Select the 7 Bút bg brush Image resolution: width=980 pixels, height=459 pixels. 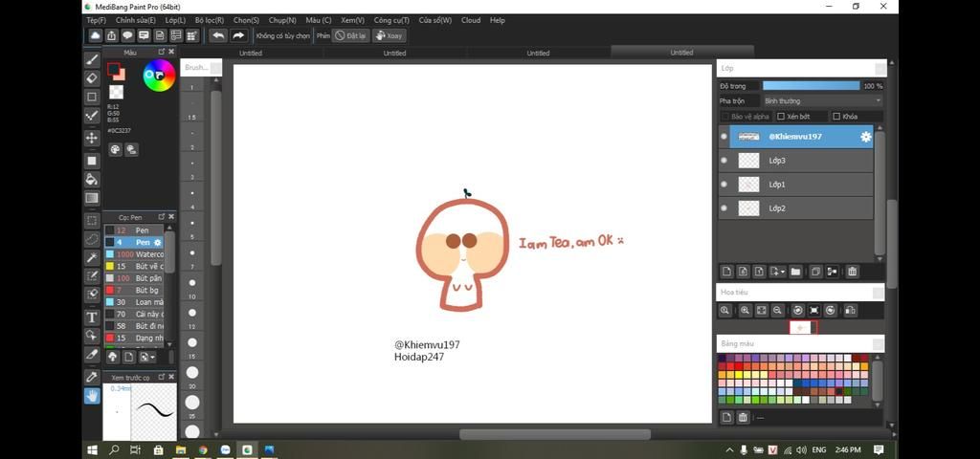(x=134, y=291)
